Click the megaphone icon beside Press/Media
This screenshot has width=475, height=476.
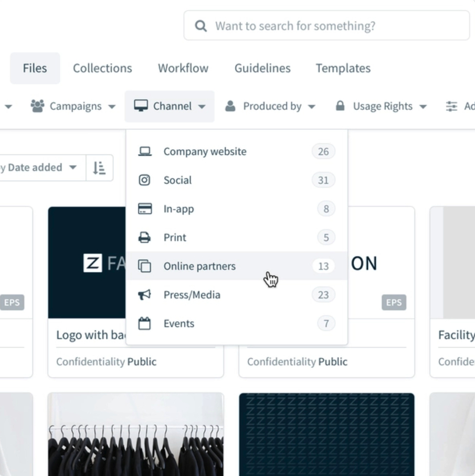click(x=144, y=294)
